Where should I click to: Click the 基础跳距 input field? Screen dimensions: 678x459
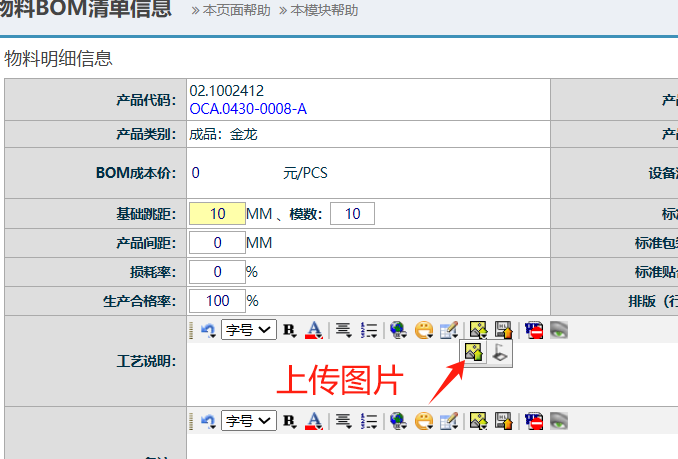[x=217, y=214]
